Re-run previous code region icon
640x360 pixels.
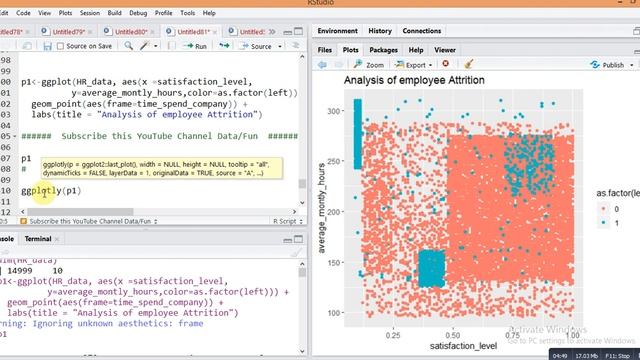[224, 46]
